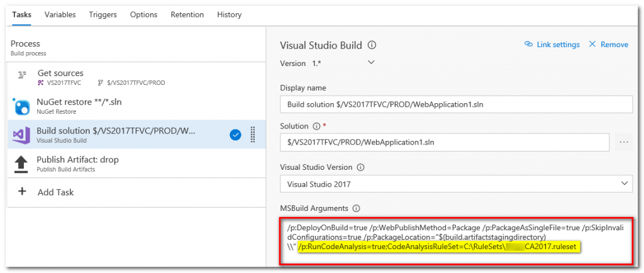Click the blue checkmark on Build solution task
The width and height of the screenshot is (644, 273).
pyautogui.click(x=236, y=135)
